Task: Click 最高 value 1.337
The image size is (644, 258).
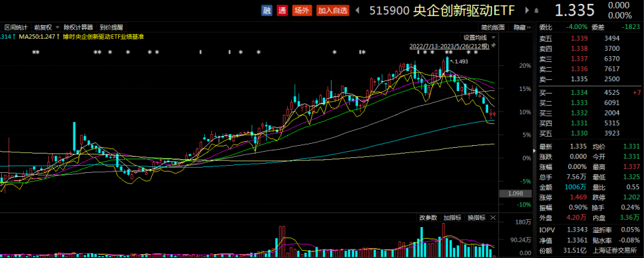Action: click(631, 167)
